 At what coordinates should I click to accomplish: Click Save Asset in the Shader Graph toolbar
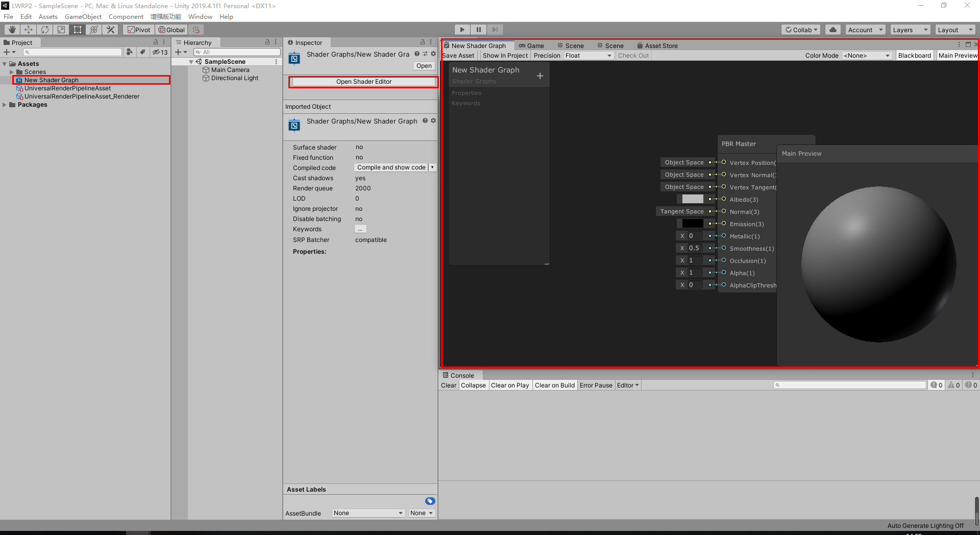click(458, 55)
